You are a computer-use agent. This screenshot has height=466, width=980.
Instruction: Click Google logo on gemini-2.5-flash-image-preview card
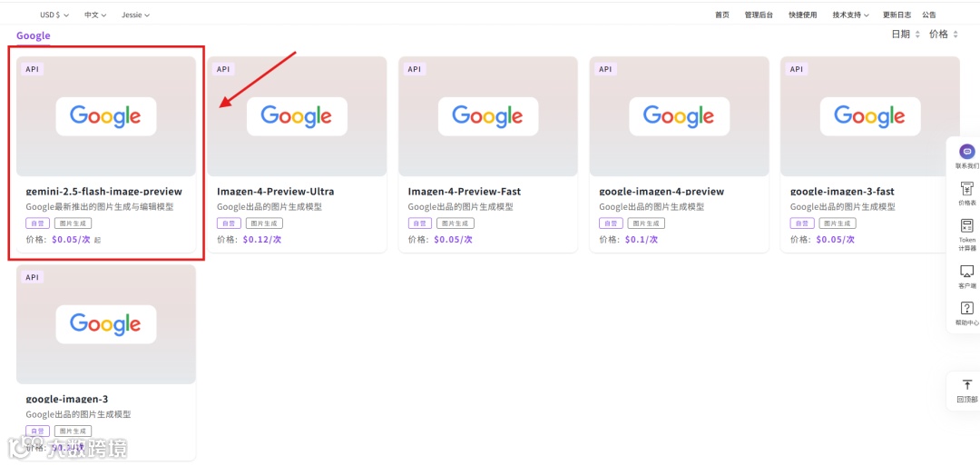click(x=105, y=116)
